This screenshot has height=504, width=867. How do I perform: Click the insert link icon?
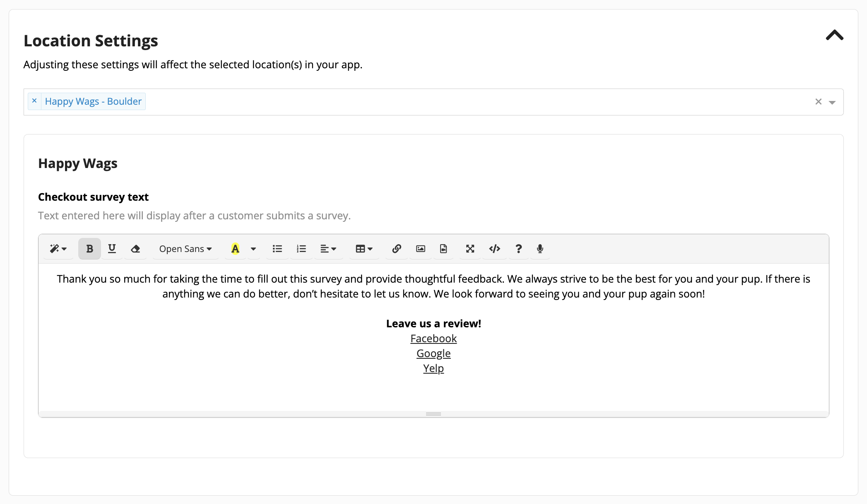click(x=397, y=249)
